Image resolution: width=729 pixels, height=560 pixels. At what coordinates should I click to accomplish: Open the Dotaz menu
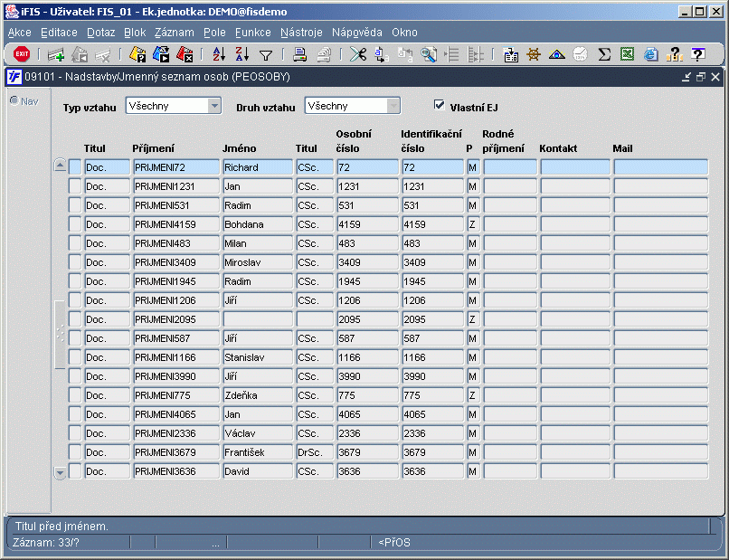(x=101, y=33)
